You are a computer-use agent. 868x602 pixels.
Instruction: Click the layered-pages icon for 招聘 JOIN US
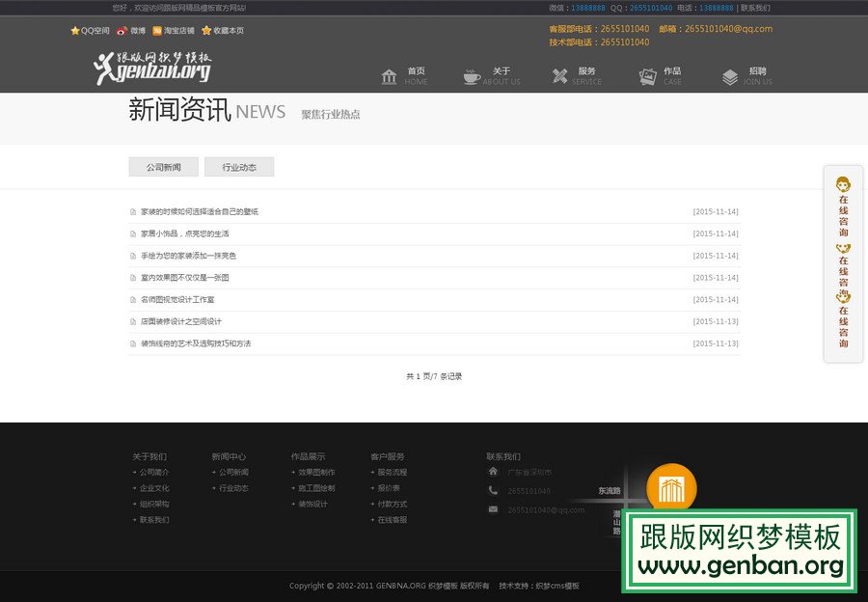coord(727,75)
